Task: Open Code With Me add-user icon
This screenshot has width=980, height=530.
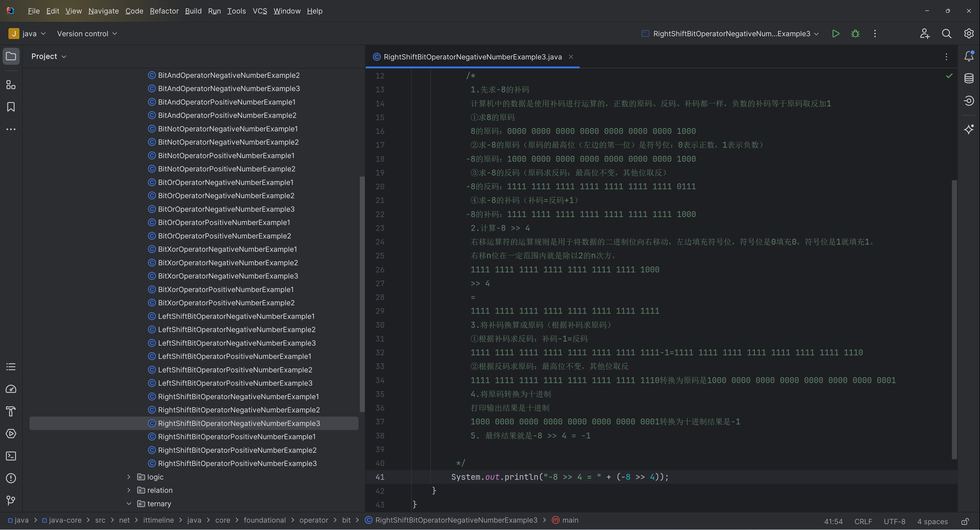Action: pos(925,33)
